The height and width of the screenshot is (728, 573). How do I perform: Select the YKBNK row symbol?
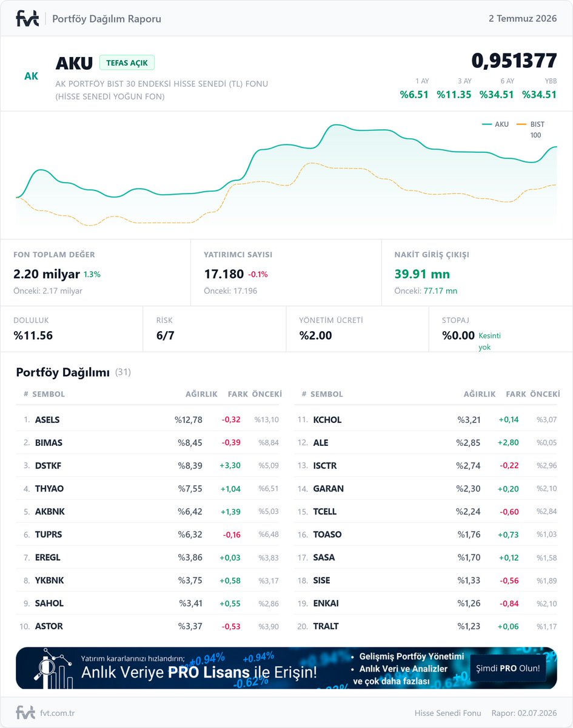pos(49,581)
